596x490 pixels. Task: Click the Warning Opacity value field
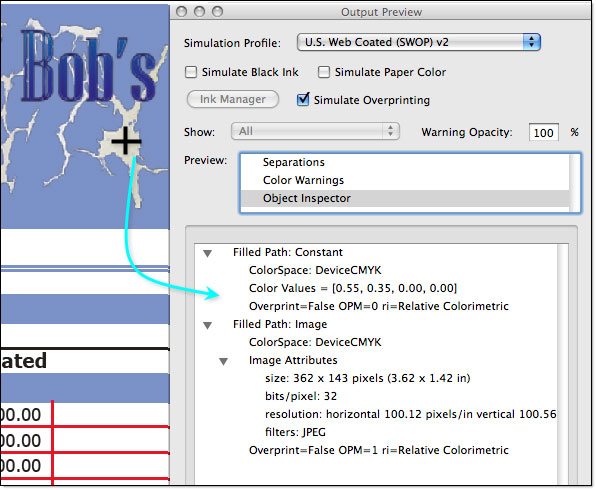coord(544,132)
